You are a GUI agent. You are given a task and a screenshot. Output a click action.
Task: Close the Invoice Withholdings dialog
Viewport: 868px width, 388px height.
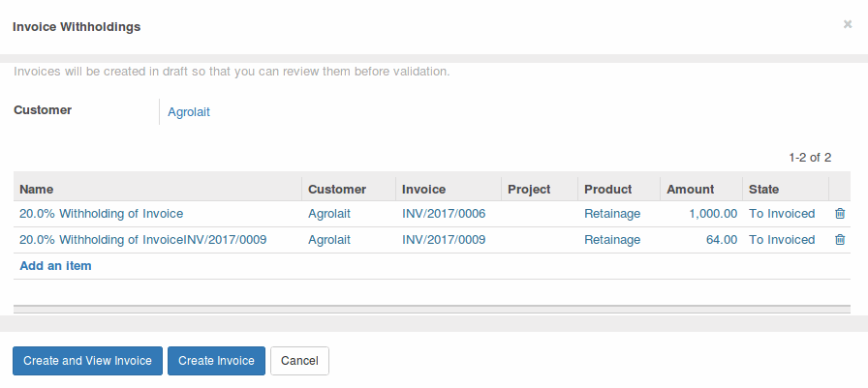pyautogui.click(x=848, y=24)
